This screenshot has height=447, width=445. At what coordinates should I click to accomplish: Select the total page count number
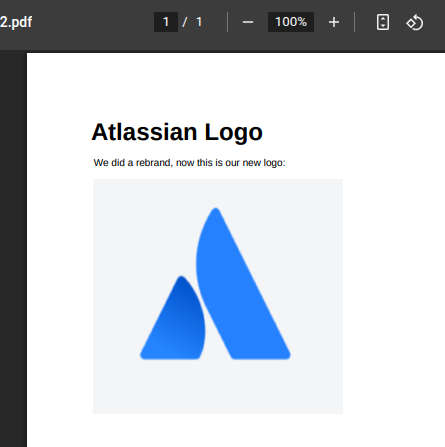[199, 22]
